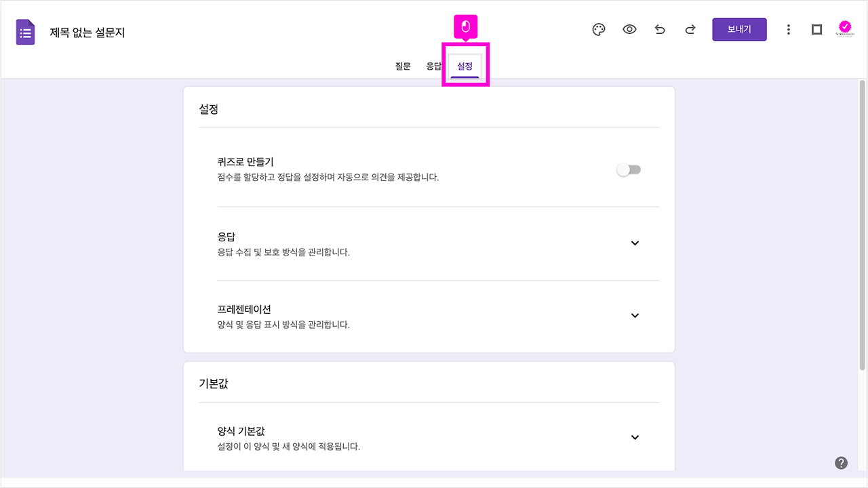The image size is (868, 488).
Task: Click the redo arrow icon
Action: click(690, 29)
